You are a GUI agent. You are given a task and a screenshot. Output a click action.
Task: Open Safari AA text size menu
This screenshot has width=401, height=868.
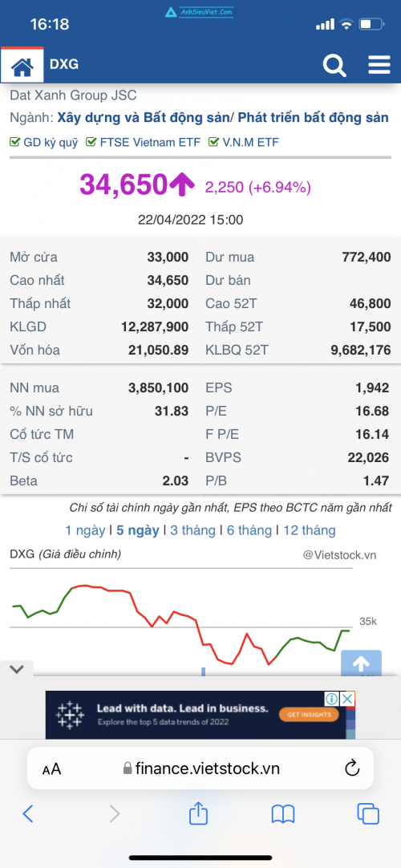click(x=51, y=769)
